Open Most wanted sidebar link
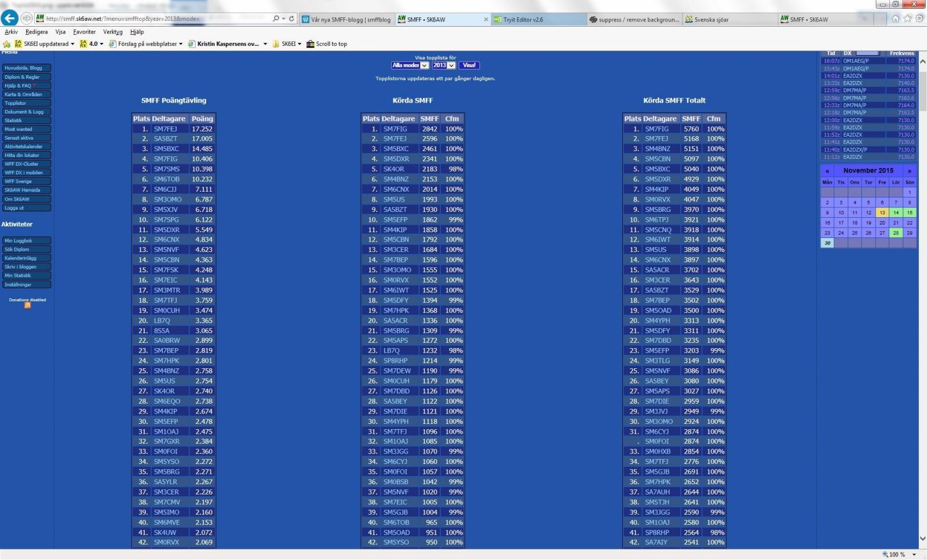This screenshot has height=560, width=927. [x=27, y=129]
